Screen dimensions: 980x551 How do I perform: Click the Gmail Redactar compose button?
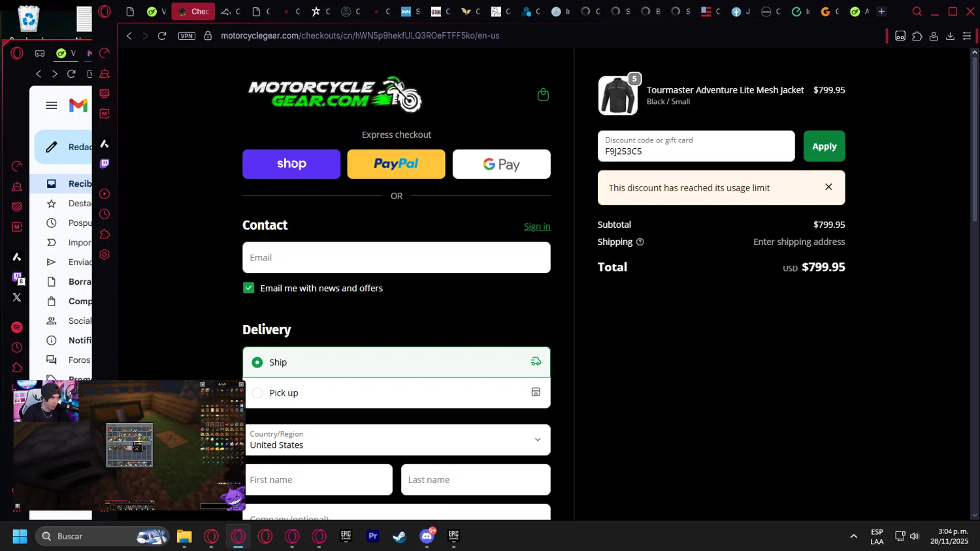tap(63, 147)
